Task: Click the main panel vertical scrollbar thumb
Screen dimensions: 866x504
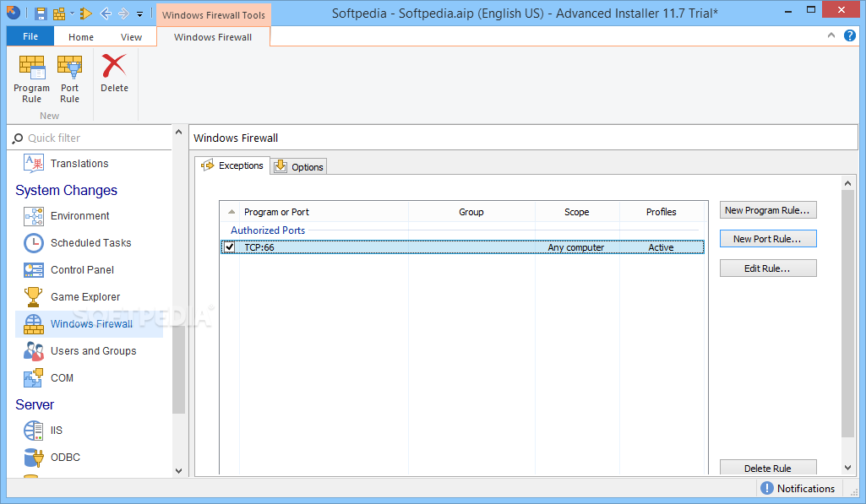Action: (x=847, y=313)
